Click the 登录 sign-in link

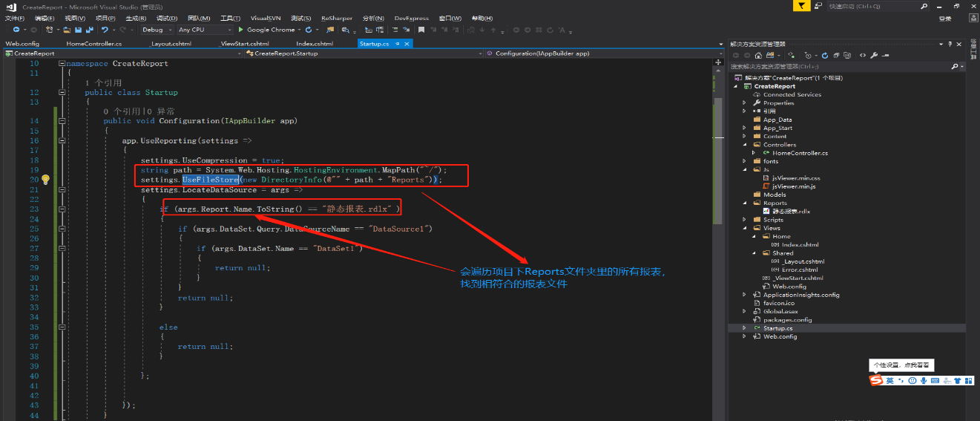(945, 19)
